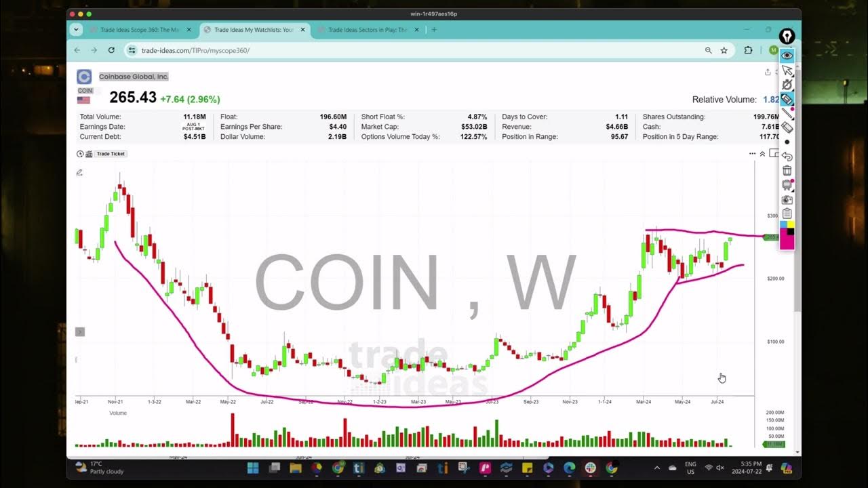Click the chart icon left of Trade Ticket
Image resolution: width=868 pixels, height=488 pixels.
click(88, 154)
